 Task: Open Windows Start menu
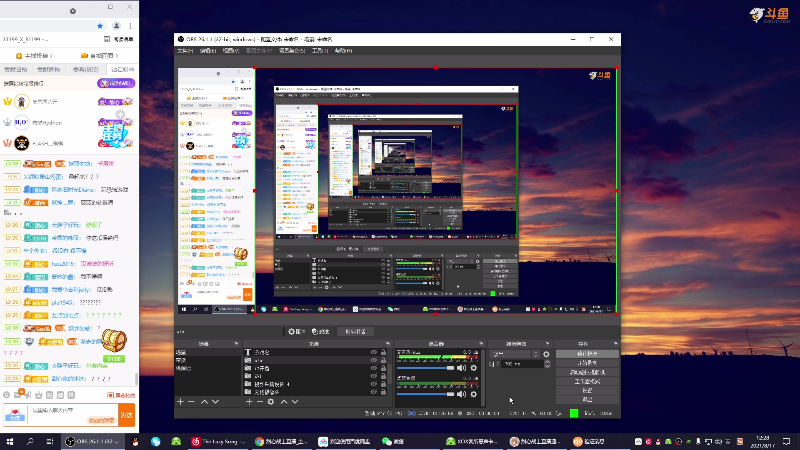(x=10, y=441)
